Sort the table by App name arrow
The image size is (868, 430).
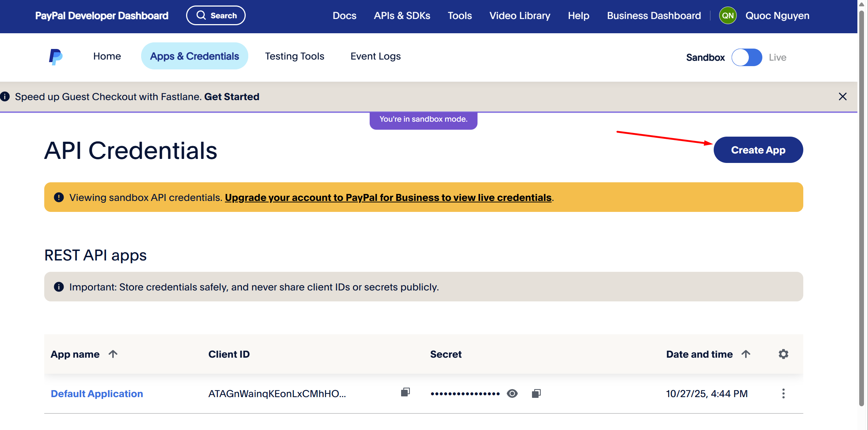pyautogui.click(x=113, y=354)
